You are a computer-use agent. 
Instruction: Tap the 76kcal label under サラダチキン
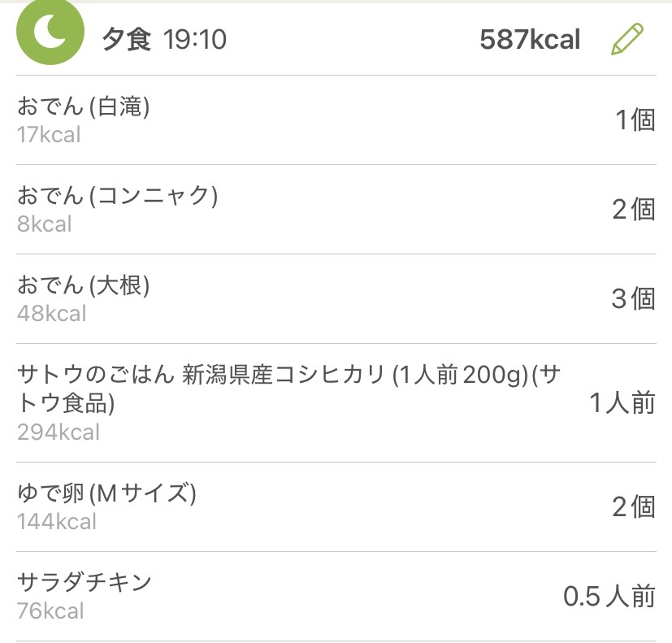[x=50, y=610]
